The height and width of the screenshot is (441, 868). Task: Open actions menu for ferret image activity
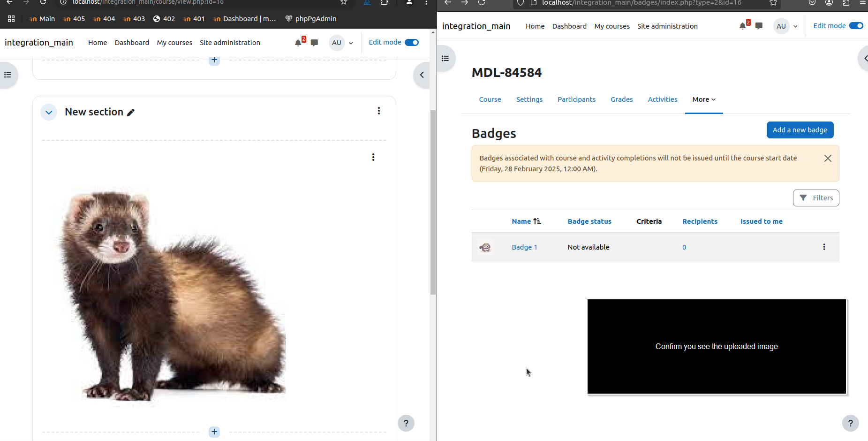[x=373, y=157]
